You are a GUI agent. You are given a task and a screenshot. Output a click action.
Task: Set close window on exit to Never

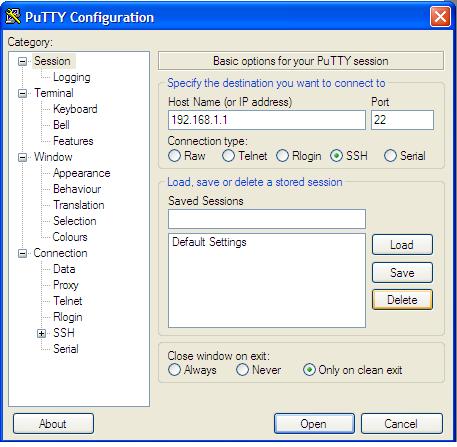click(x=242, y=370)
